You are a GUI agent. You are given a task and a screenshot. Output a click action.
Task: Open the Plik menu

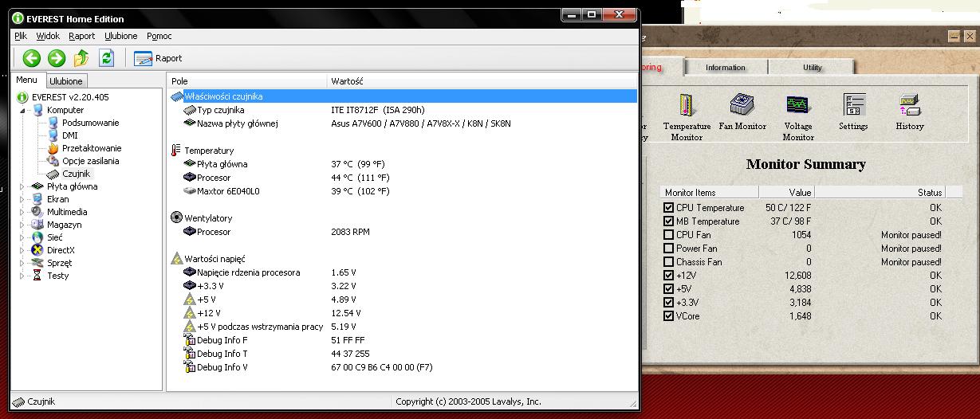21,36
